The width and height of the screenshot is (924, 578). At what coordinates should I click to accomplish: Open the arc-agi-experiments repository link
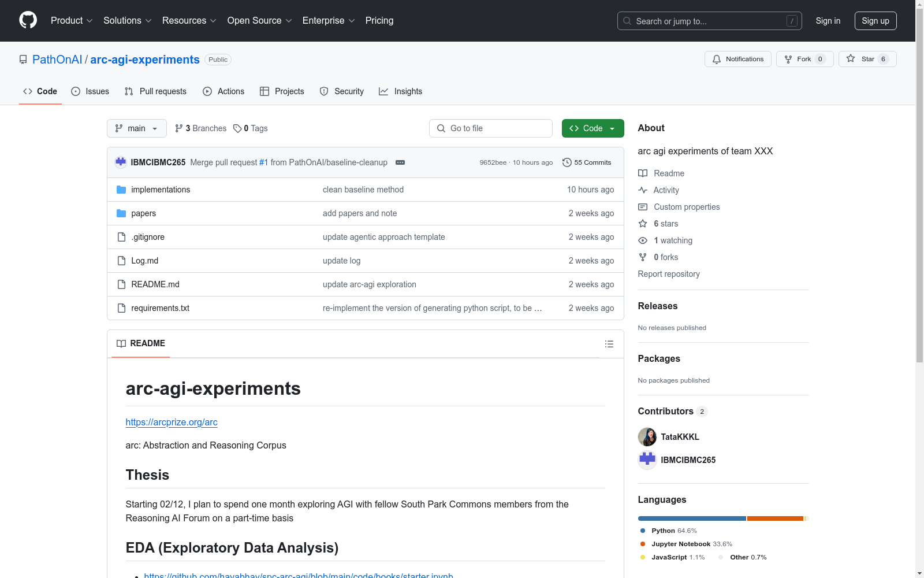point(145,60)
